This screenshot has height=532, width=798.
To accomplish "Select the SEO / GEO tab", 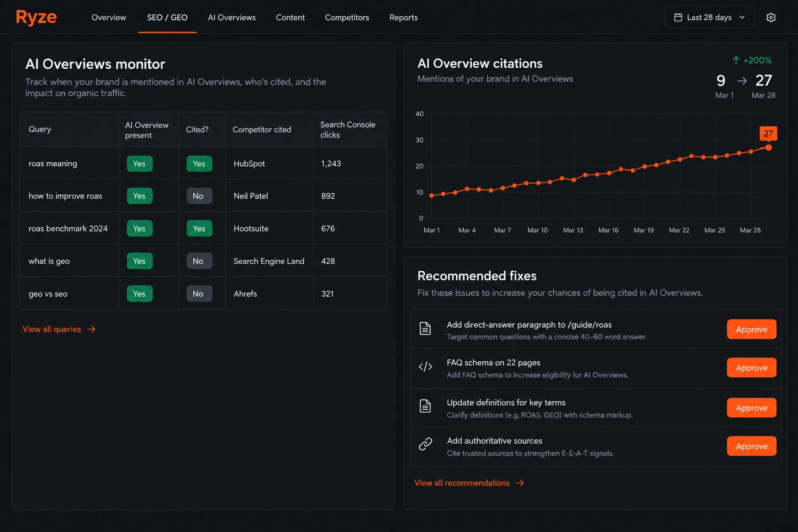I will (167, 17).
